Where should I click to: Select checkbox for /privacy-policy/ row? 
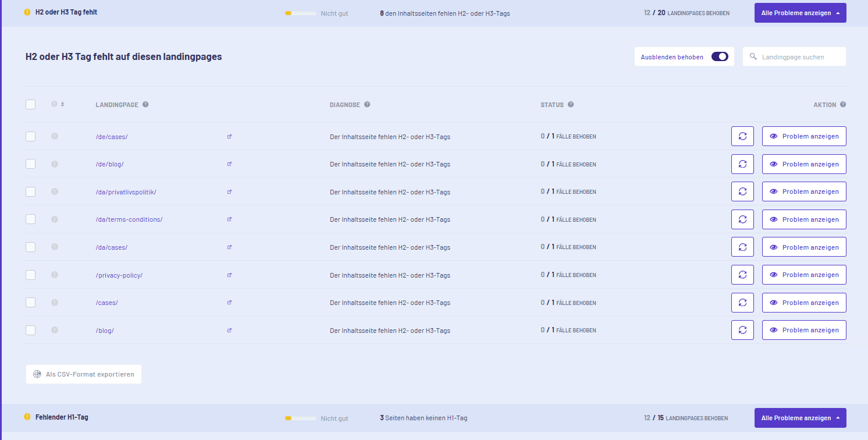pyautogui.click(x=31, y=275)
